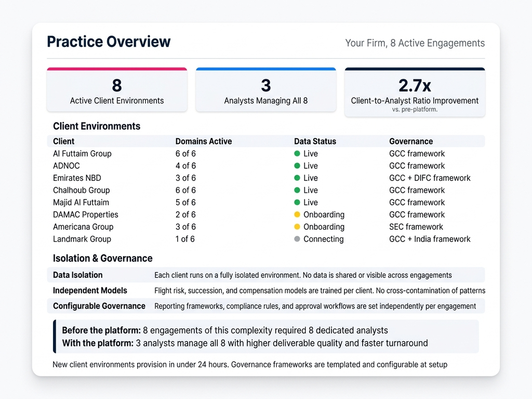Screen dimensions: 532x399
Task: Click the green Live dot for Al Futtaim Group
Action: [297, 154]
